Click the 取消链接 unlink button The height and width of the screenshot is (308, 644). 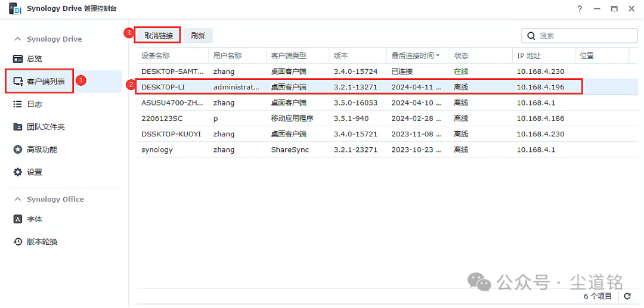pos(159,36)
